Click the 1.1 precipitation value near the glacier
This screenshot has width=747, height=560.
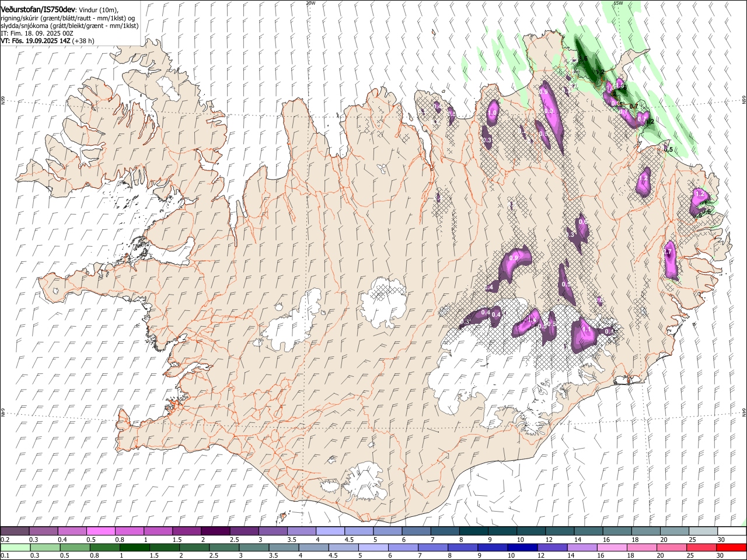click(x=587, y=330)
